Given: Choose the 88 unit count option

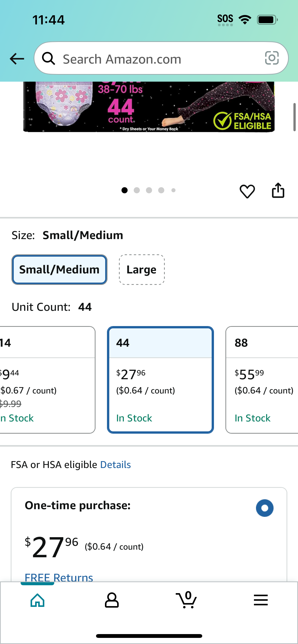Looking at the screenshot, I should click(262, 380).
